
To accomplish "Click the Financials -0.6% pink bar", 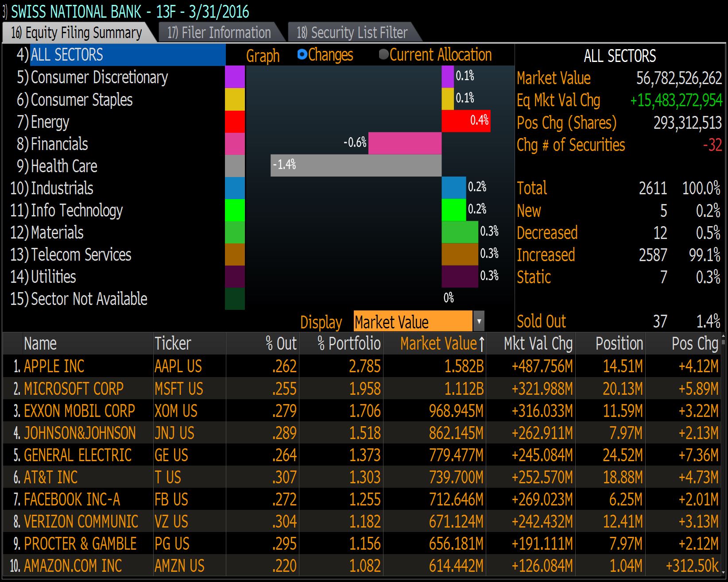I will click(x=405, y=143).
